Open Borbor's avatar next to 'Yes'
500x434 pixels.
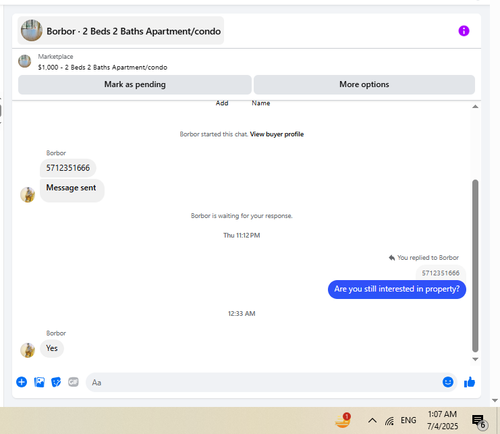(x=28, y=350)
